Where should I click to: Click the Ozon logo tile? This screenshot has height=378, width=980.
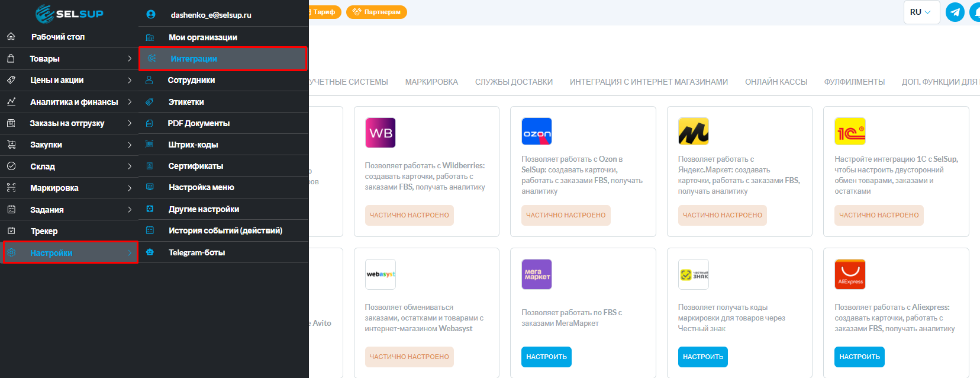pyautogui.click(x=537, y=132)
